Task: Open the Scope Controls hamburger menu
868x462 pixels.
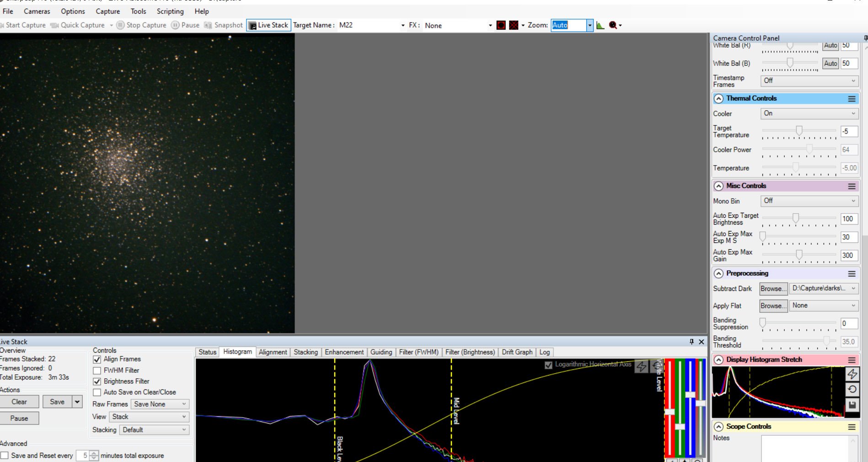Action: pyautogui.click(x=852, y=427)
